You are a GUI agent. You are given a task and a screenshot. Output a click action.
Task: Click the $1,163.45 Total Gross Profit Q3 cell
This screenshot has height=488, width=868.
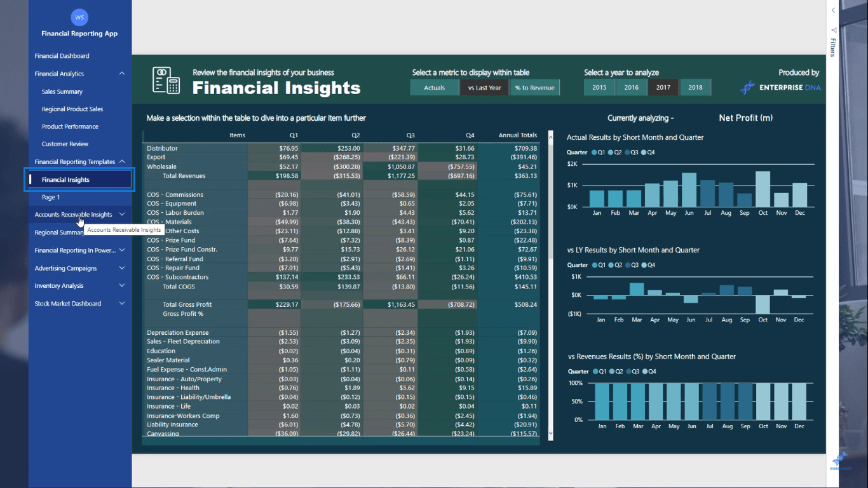[401, 305]
